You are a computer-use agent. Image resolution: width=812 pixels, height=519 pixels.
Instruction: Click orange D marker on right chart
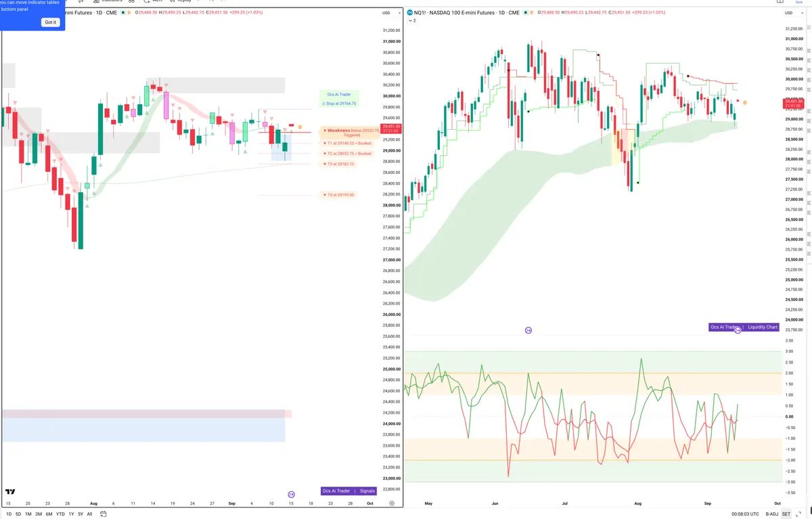pos(745,102)
